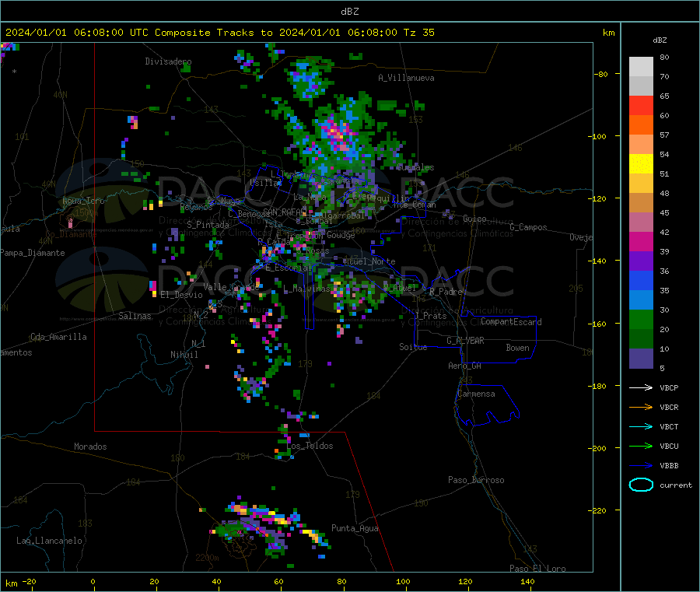The width and height of the screenshot is (700, 592).
Task: Click the white VBCP arrow legend icon
Action: 641,387
